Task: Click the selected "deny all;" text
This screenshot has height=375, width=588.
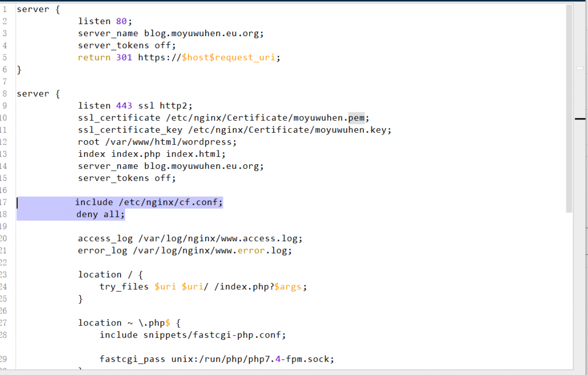Action: (100, 214)
